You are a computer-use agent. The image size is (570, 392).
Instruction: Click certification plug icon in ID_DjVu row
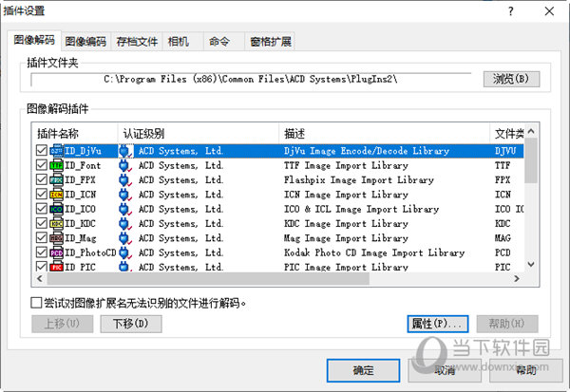coord(125,151)
